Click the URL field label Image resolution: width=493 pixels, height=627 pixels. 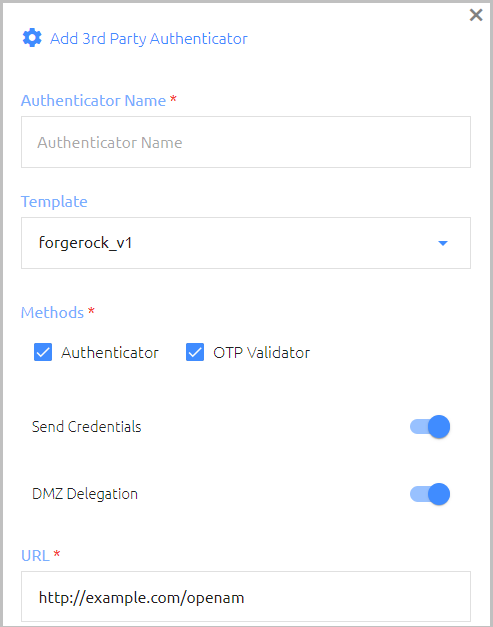click(x=35, y=556)
